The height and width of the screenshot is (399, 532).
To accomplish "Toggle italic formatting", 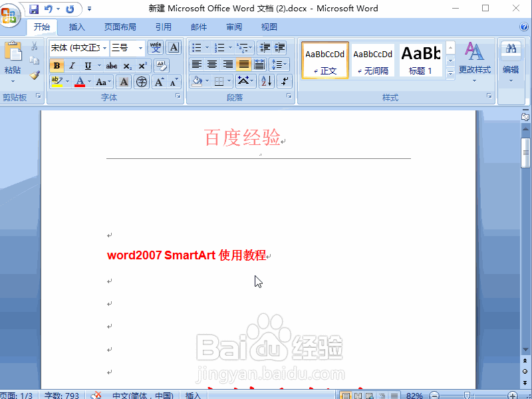I will point(72,66).
